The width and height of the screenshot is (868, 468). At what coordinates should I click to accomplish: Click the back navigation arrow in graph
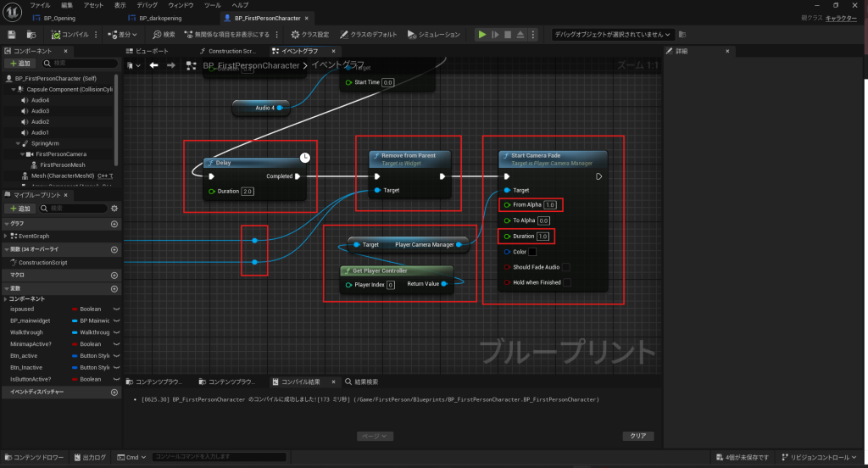[153, 65]
